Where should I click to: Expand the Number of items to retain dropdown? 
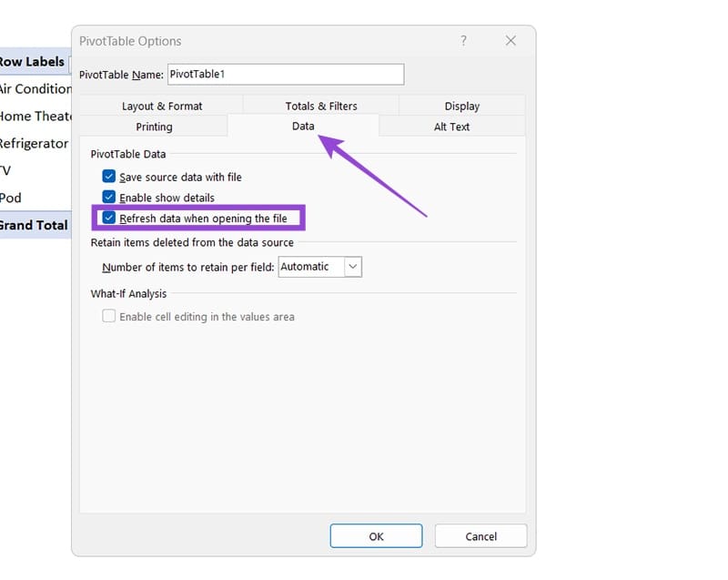click(353, 267)
